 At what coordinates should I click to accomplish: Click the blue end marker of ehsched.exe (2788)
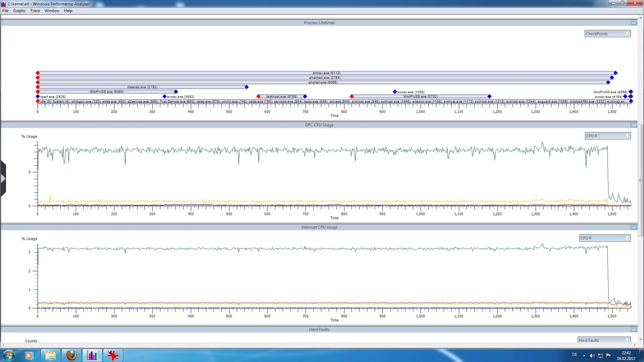pyautogui.click(x=612, y=77)
